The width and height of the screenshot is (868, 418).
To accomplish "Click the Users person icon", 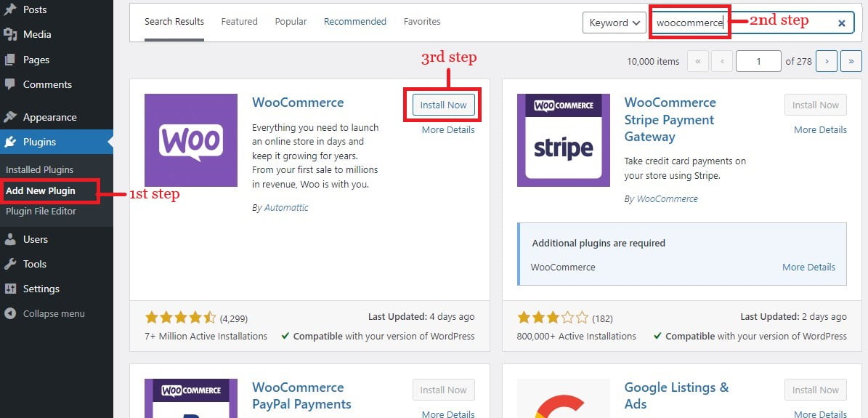I will [x=10, y=239].
